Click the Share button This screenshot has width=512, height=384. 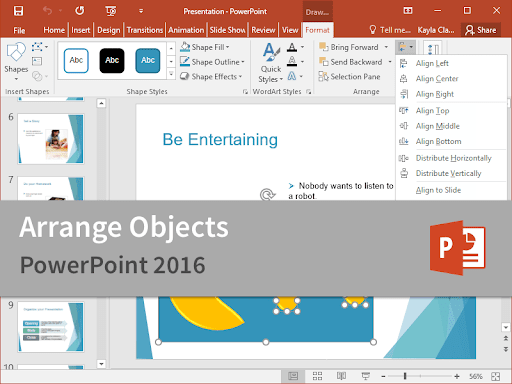pyautogui.click(x=481, y=30)
